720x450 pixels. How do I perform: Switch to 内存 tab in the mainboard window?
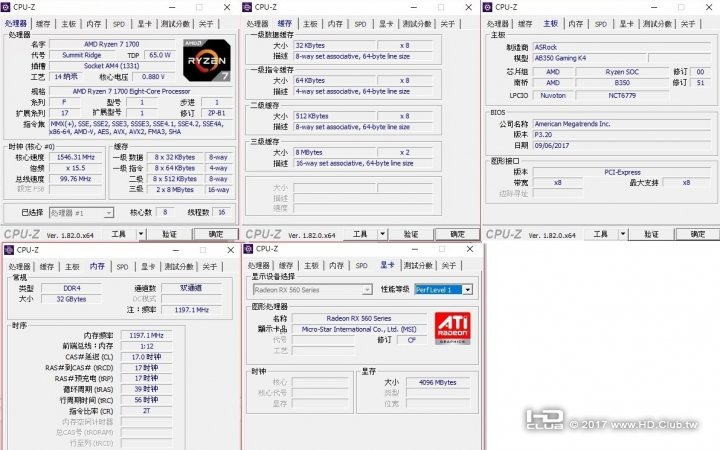575,24
